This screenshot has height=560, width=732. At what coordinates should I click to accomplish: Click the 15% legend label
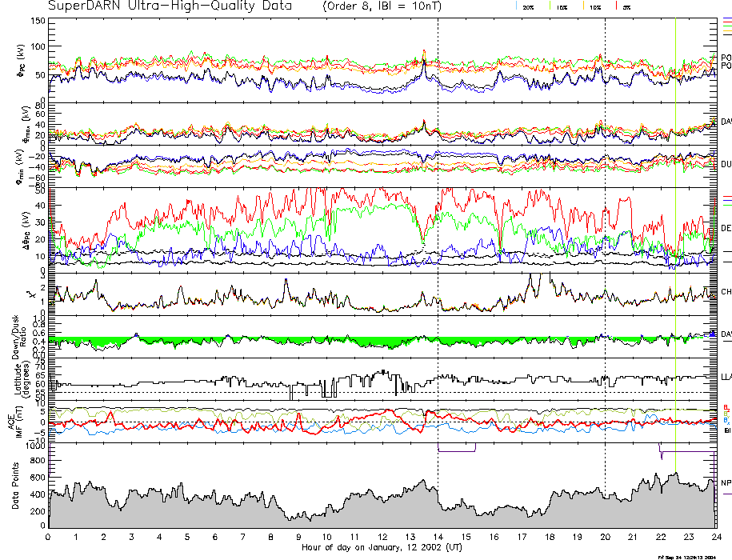[x=561, y=6]
